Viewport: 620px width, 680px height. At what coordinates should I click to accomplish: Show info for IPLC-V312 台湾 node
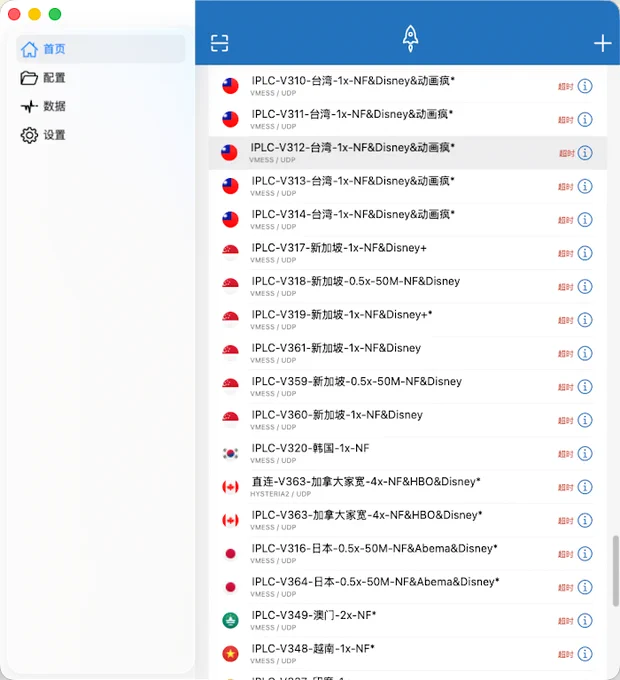click(585, 153)
